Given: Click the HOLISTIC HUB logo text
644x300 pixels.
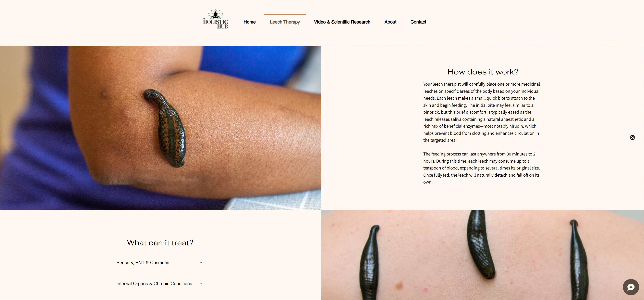Looking at the screenshot, I should (215, 24).
